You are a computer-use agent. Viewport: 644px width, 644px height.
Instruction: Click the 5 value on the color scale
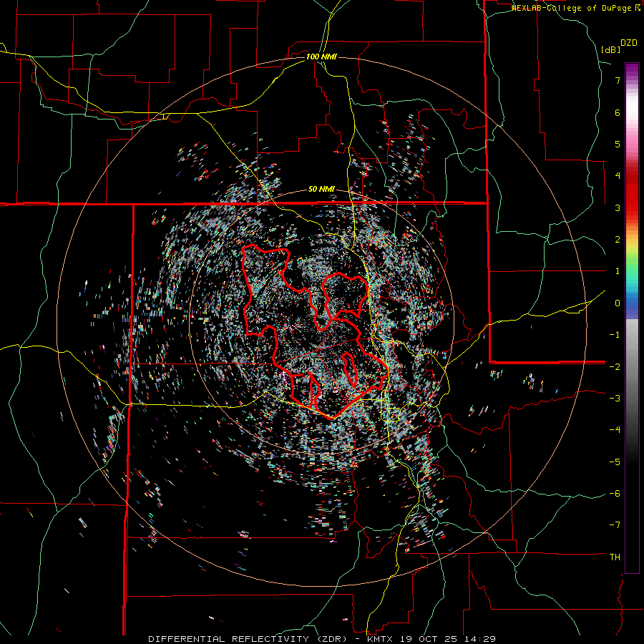pyautogui.click(x=618, y=144)
